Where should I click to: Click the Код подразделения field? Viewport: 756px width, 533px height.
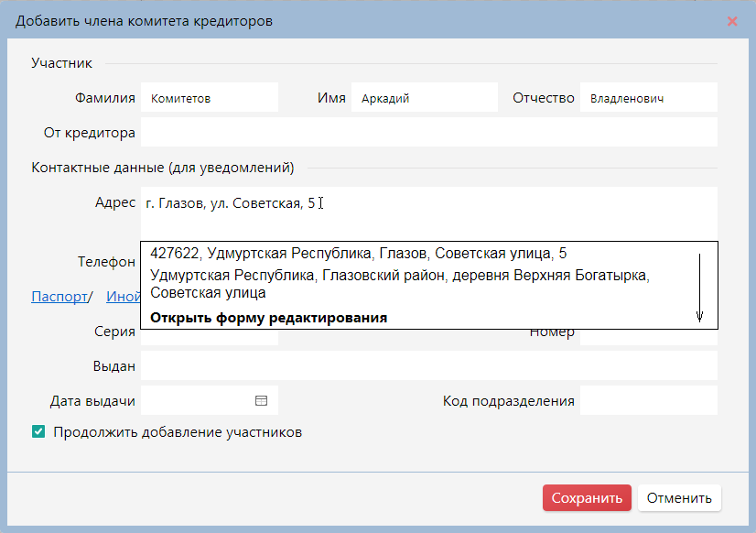point(648,400)
